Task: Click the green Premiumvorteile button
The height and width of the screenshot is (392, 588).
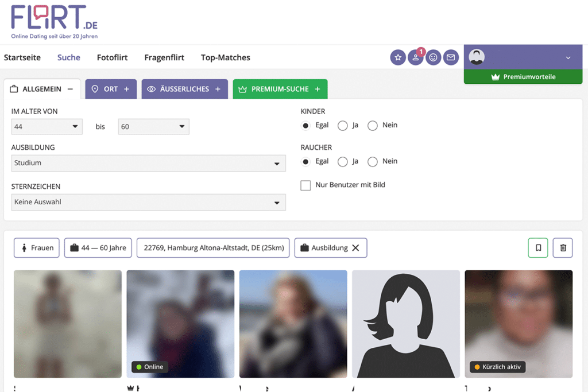Action: pos(523,77)
